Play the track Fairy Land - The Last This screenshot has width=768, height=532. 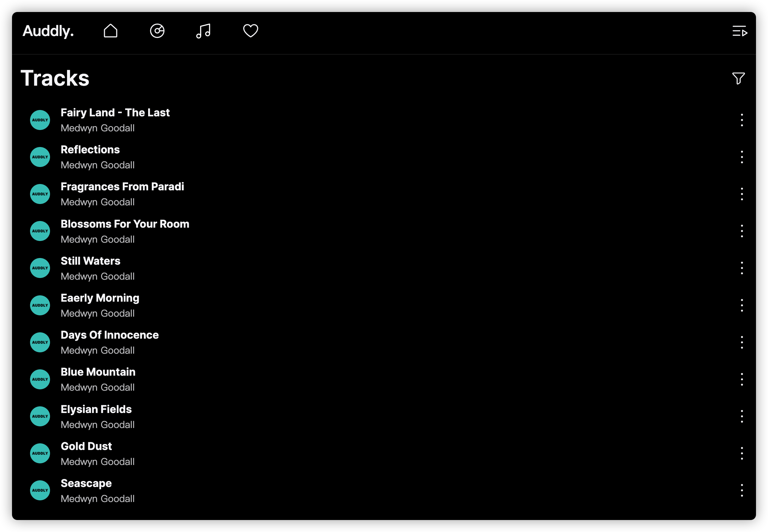pyautogui.click(x=115, y=113)
